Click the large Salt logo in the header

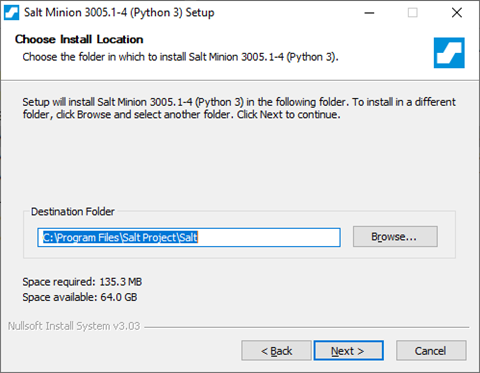(449, 53)
